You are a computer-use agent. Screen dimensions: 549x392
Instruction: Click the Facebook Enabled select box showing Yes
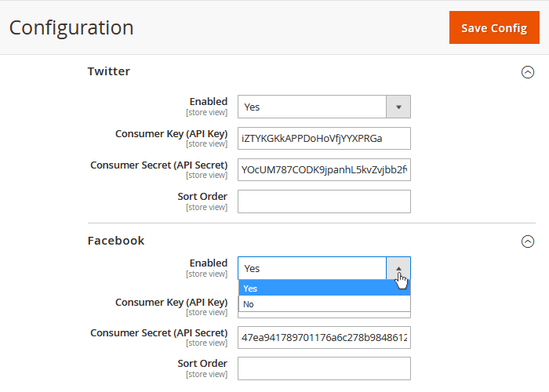[x=312, y=268]
